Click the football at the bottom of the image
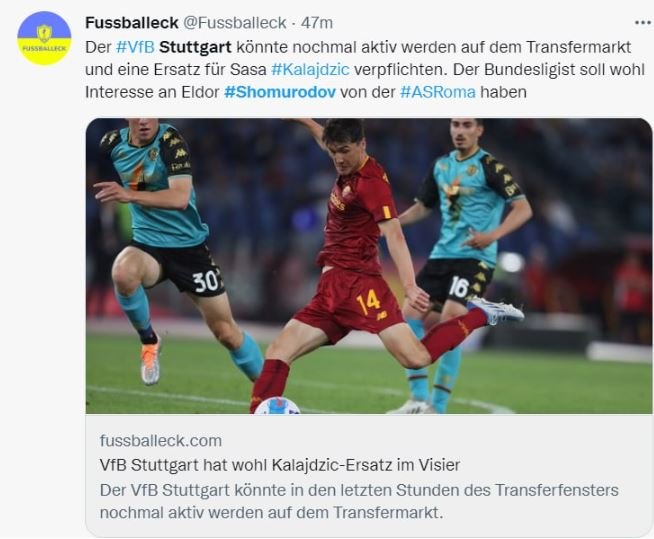654x539 pixels. (x=277, y=406)
